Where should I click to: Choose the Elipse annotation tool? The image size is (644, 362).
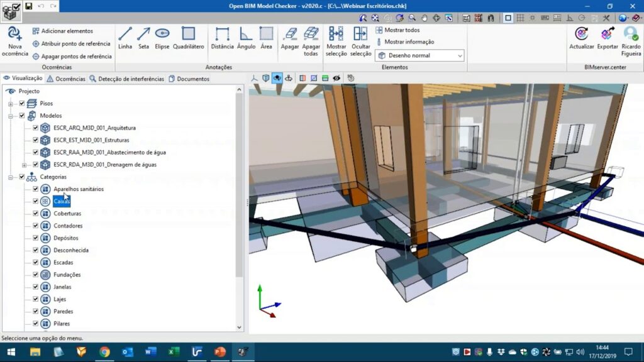162,35
